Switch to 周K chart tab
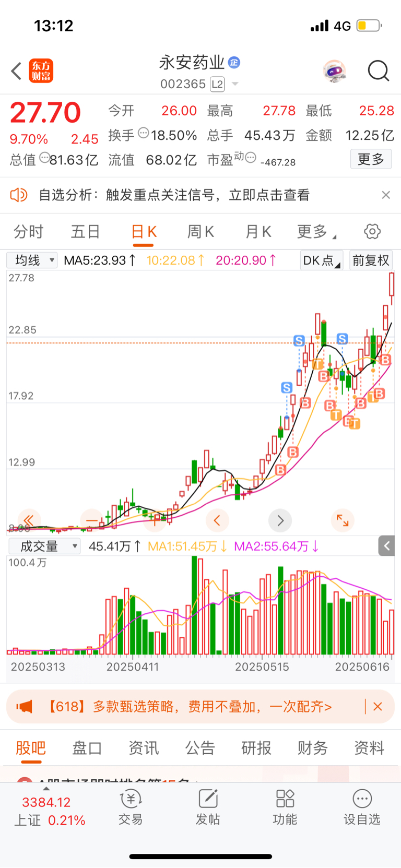 200,231
